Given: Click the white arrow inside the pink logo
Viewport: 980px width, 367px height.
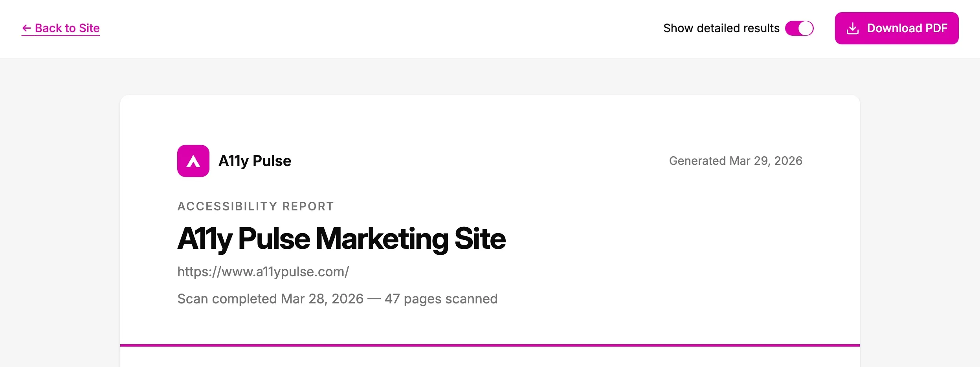Looking at the screenshot, I should [193, 162].
